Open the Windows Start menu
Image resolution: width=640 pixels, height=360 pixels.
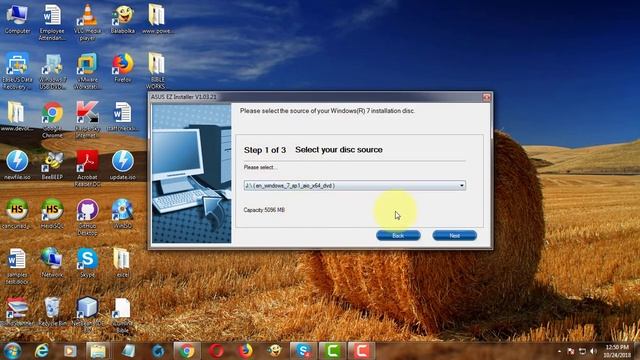[12, 351]
